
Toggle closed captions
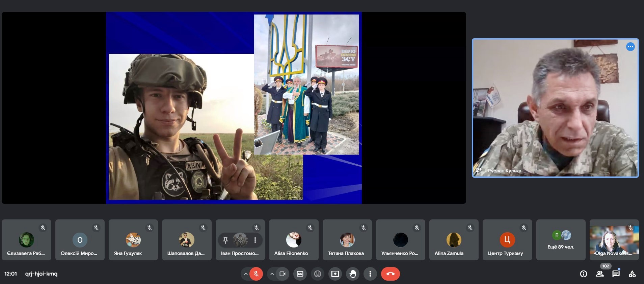(x=300, y=274)
